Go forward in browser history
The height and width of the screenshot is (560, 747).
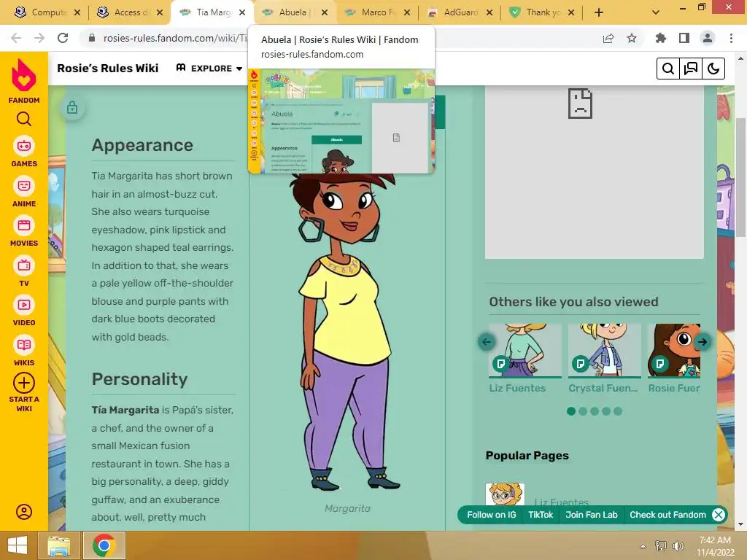39,38
